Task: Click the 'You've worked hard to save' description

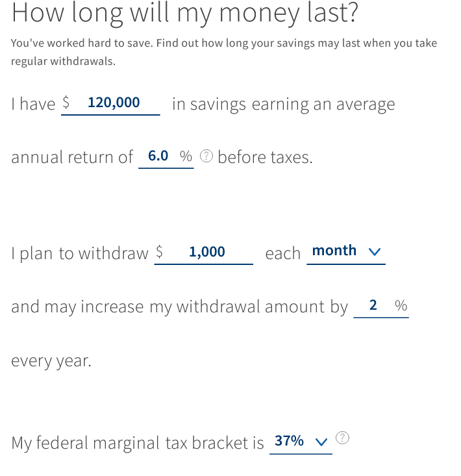Action: tap(224, 52)
